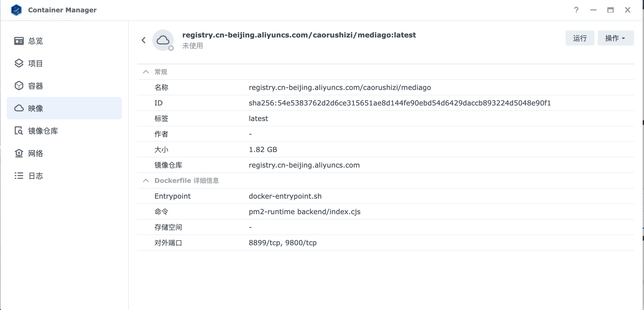Open the 日志 log list icon
Image resolution: width=644 pixels, height=310 pixels.
pos(19,176)
